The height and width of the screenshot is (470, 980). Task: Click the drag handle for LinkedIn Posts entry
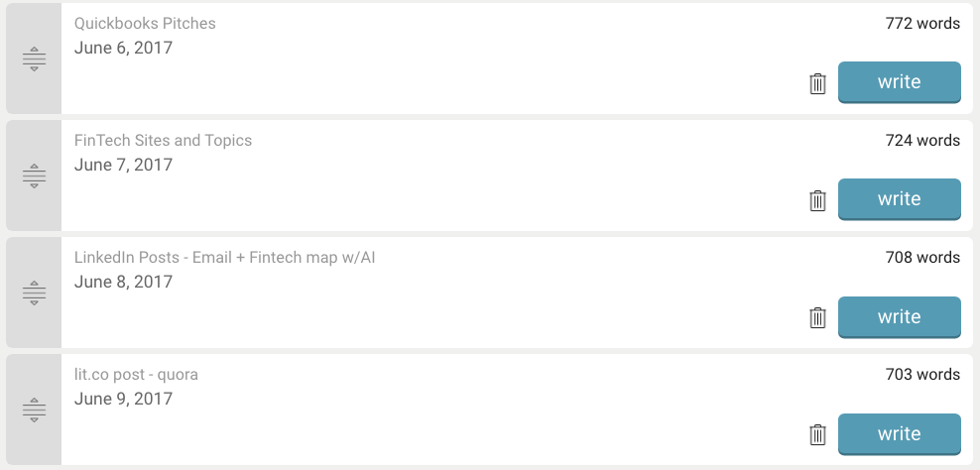34,293
